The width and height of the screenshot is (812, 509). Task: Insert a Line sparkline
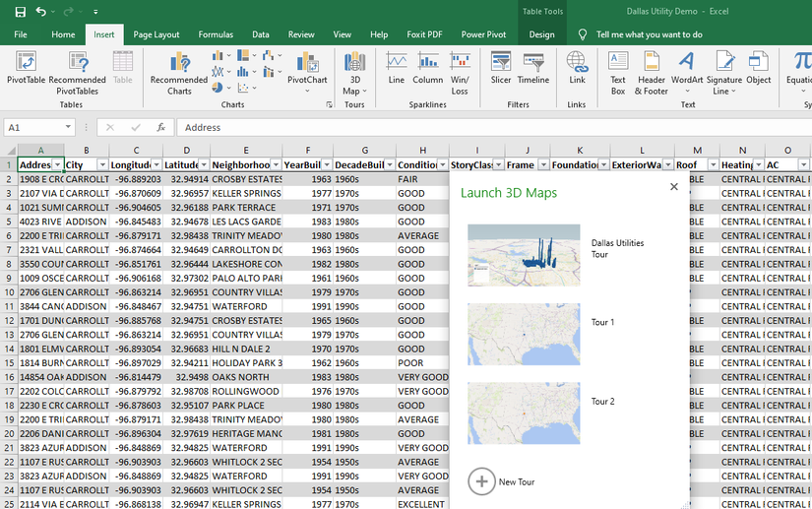tap(397, 68)
